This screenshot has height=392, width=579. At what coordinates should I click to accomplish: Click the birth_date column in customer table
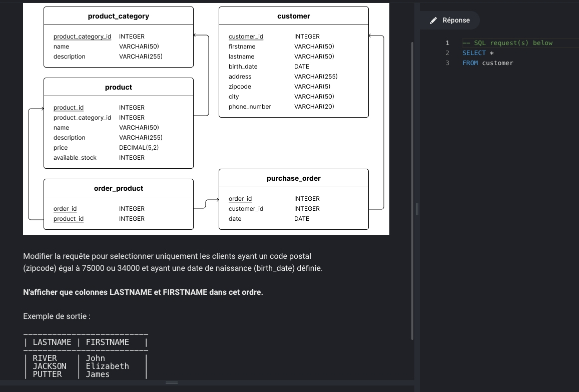pos(243,67)
